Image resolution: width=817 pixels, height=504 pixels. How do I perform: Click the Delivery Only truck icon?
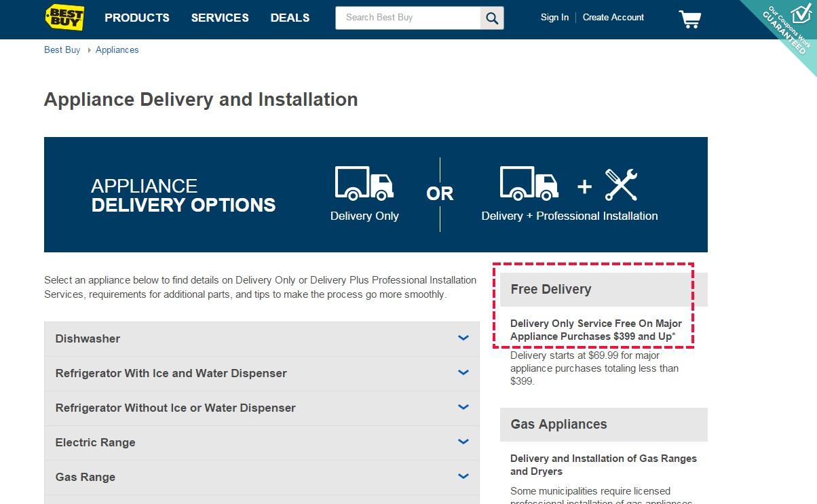364,184
